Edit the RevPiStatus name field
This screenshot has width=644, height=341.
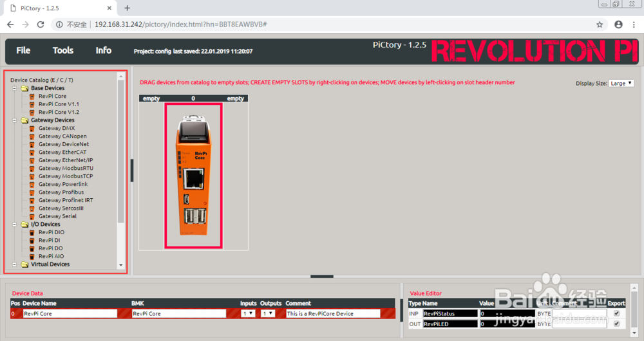click(x=451, y=313)
